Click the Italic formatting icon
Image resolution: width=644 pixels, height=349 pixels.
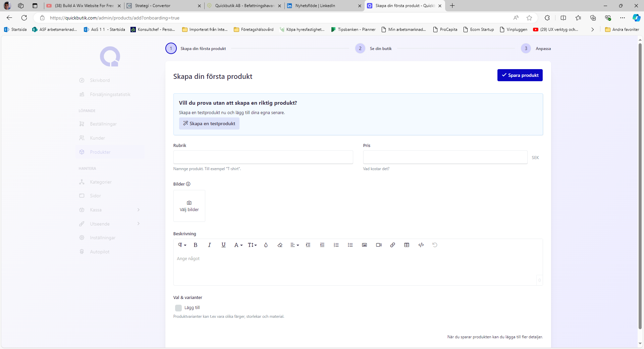pos(209,245)
